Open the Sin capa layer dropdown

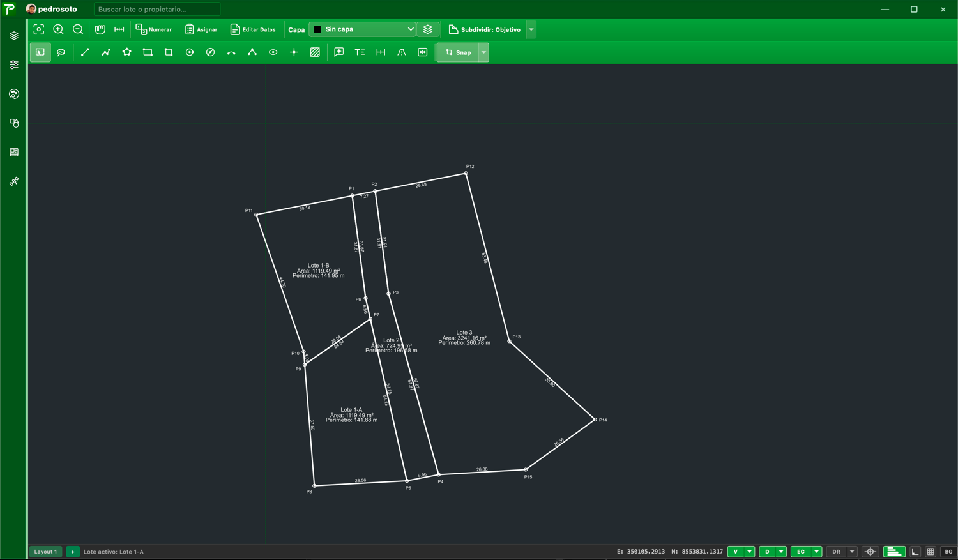click(363, 29)
